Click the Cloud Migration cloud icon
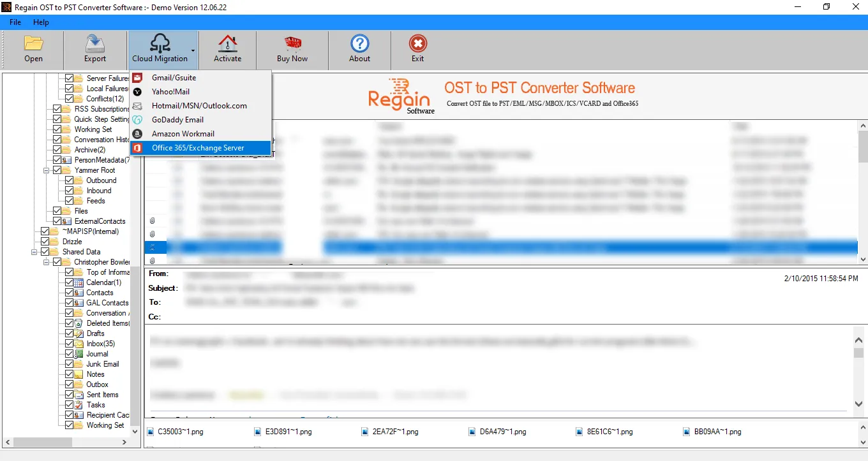868x461 pixels. 160,43
